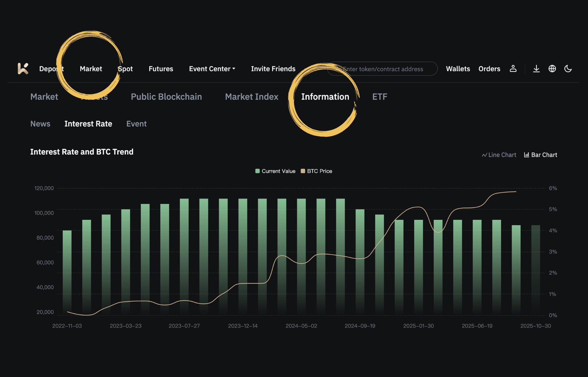Image resolution: width=588 pixels, height=377 pixels.
Task: Open the Orders link
Action: (x=489, y=69)
